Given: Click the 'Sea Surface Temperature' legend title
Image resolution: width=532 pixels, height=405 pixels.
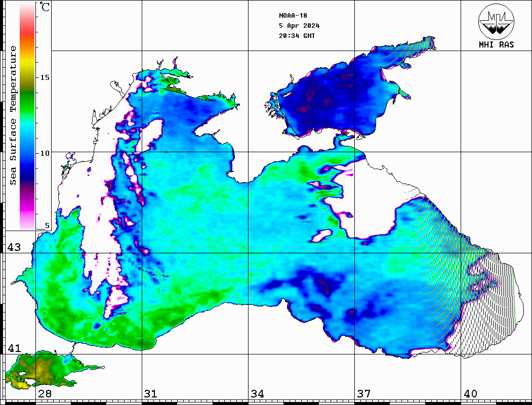Looking at the screenshot, I should (13, 116).
